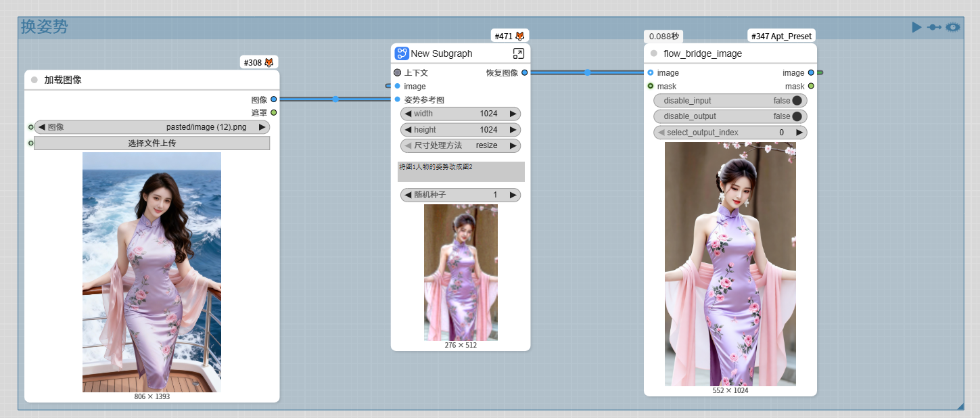The width and height of the screenshot is (980, 418).
Task: Open the New Subgraph expand icon
Action: 518,53
